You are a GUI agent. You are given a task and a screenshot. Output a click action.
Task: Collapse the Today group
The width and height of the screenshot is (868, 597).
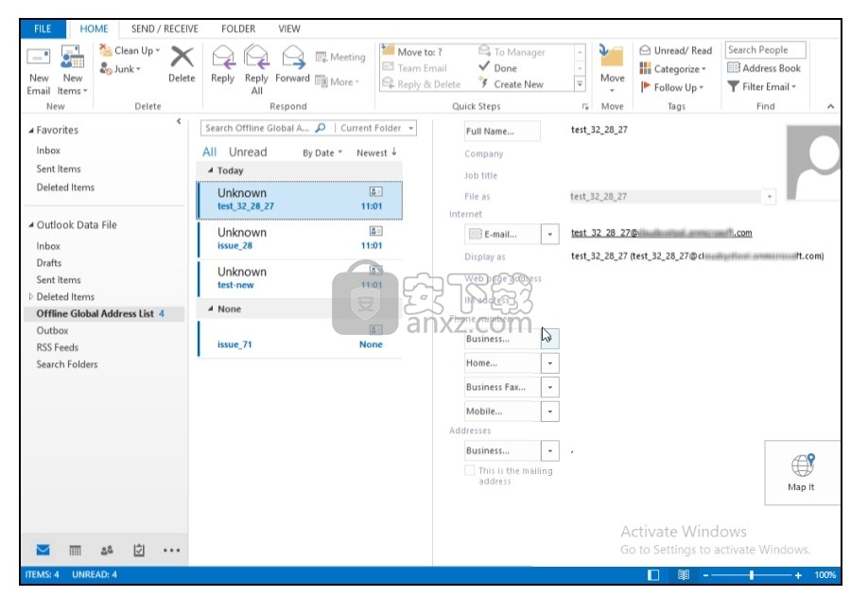(x=210, y=170)
